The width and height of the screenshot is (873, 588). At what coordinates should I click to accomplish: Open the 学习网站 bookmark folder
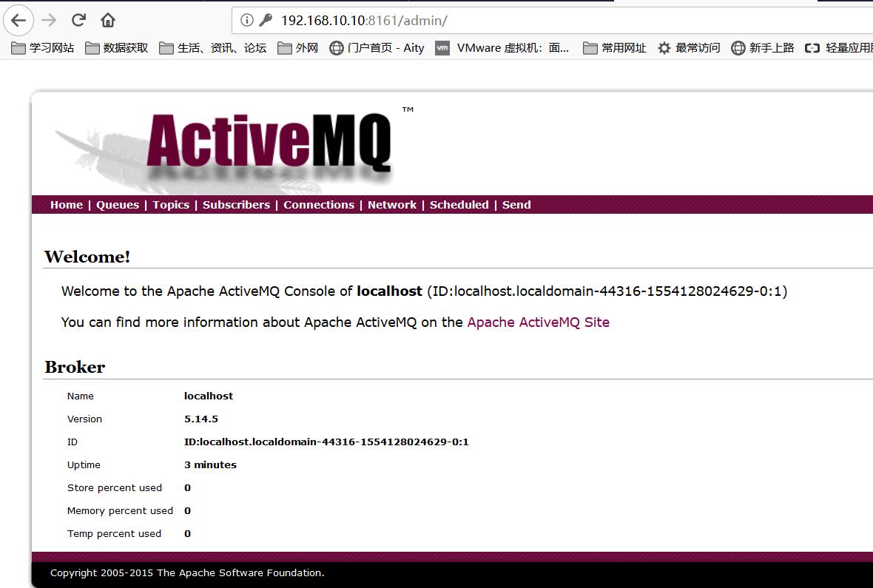point(43,48)
